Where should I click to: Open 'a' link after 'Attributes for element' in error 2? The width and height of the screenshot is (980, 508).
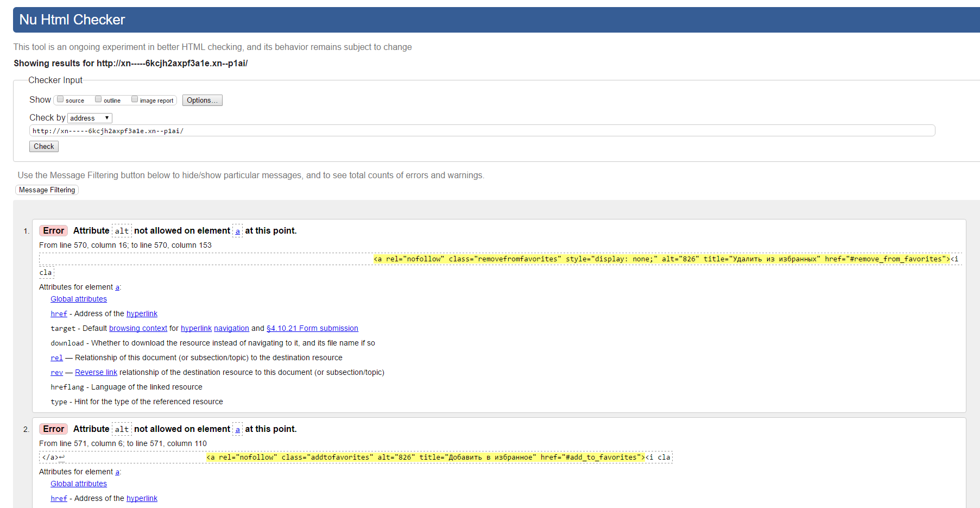point(117,472)
